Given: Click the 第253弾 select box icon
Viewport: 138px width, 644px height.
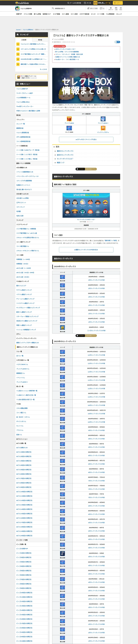Looking at the screenshot, I should [62, 327].
